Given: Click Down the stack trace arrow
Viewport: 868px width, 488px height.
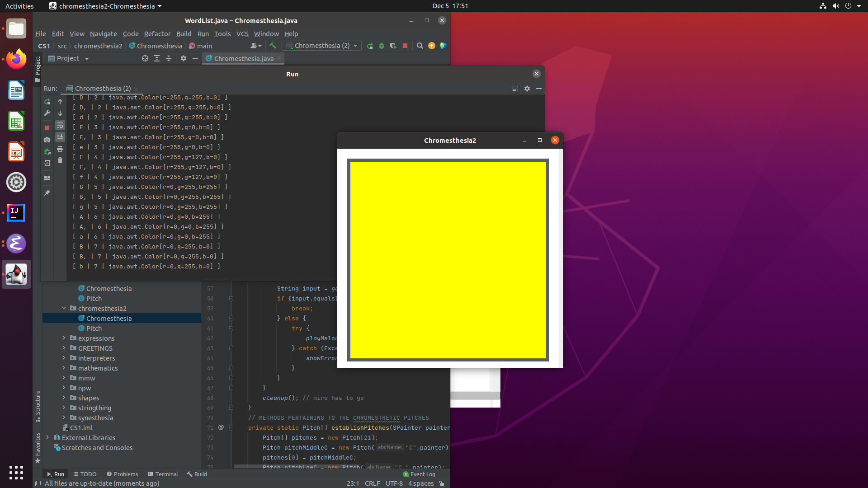Looking at the screenshot, I should coord(60,113).
